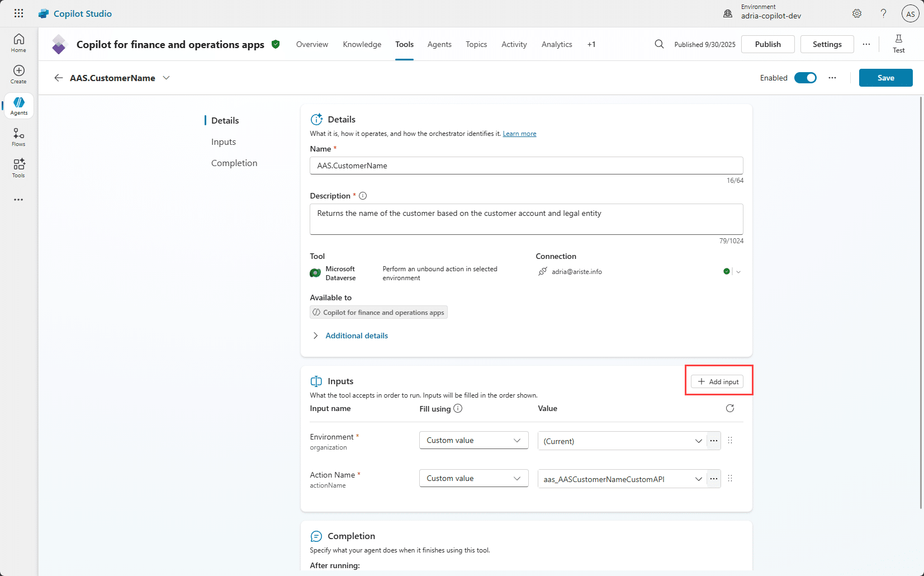Open the Flows section in sidebar

18,136
